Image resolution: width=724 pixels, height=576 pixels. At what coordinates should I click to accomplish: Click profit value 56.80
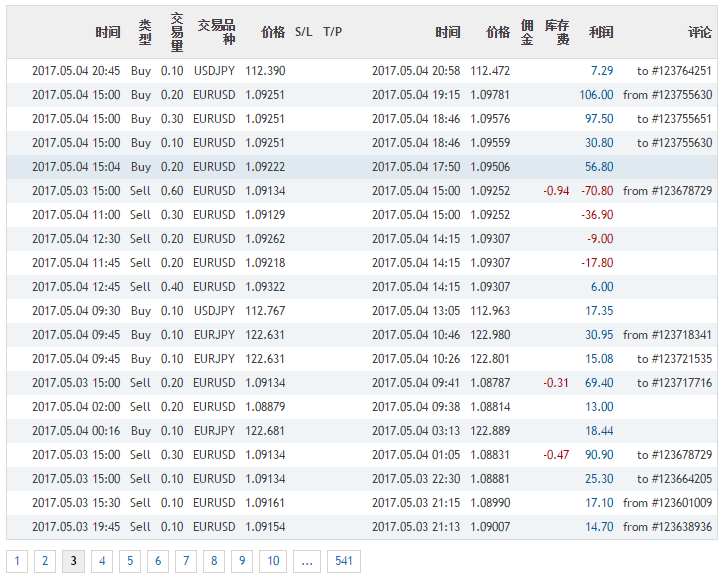(599, 167)
